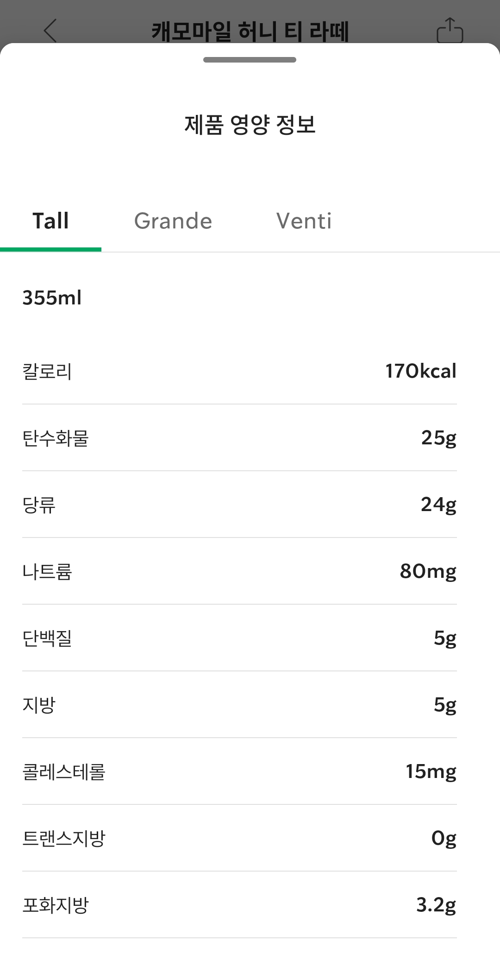Screen dimensions: 500x980
Task: Tap the 콜레스테롤 row label
Action: (x=64, y=772)
